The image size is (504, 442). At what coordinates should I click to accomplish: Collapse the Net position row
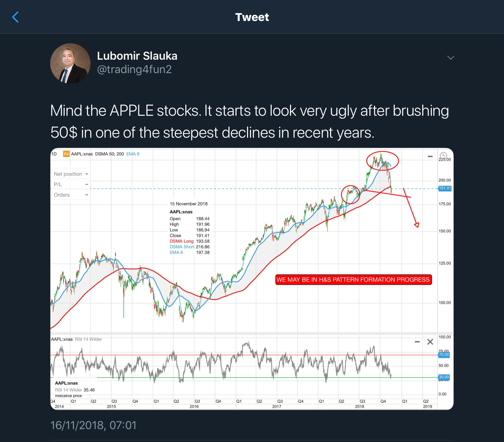click(x=87, y=174)
